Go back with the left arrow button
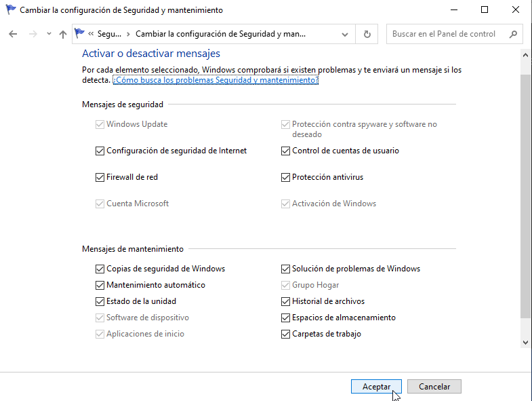The height and width of the screenshot is (401, 532). point(13,34)
